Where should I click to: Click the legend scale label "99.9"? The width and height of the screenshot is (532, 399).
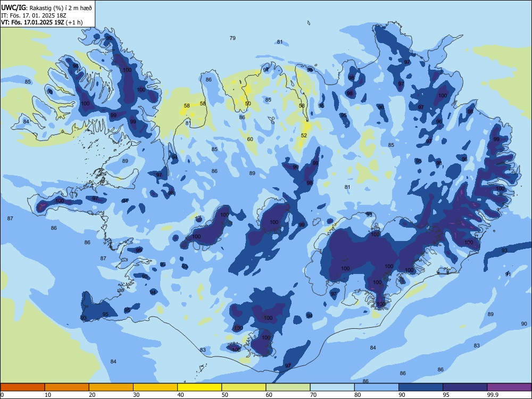(492, 395)
